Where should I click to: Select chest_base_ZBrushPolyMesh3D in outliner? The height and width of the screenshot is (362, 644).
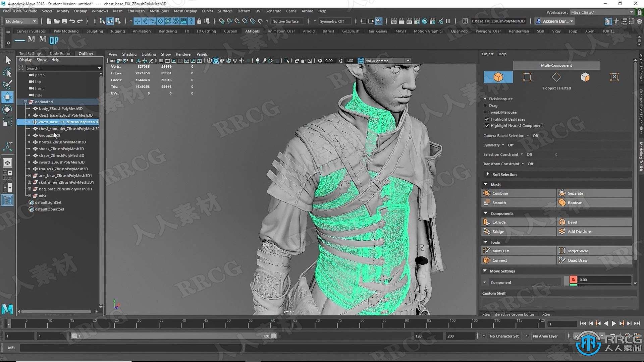(65, 115)
